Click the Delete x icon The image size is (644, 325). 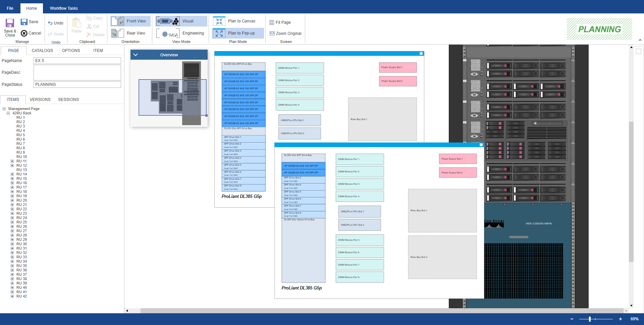click(x=89, y=35)
